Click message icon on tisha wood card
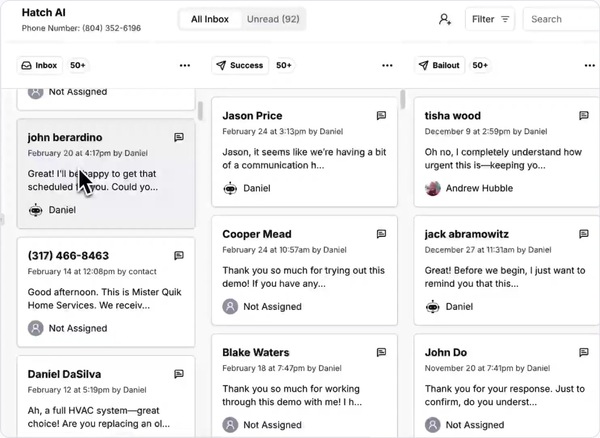 (x=584, y=116)
